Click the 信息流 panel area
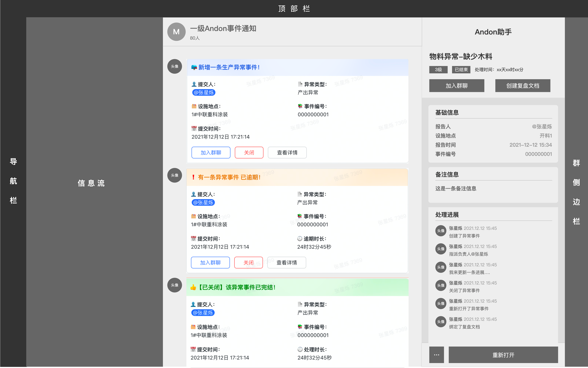588x368 pixels. click(x=91, y=183)
